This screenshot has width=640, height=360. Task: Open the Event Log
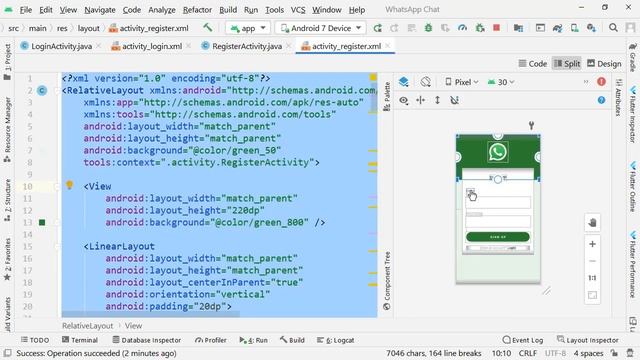(523, 340)
